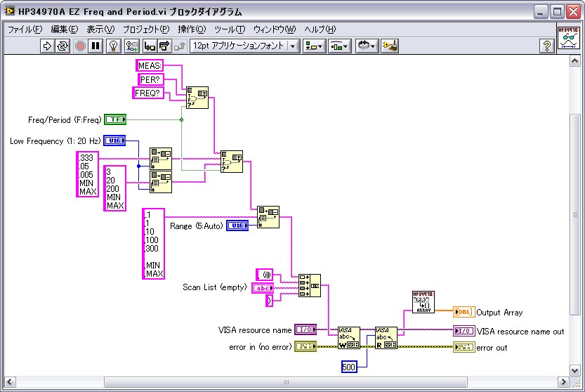Select the .333 .05 .005 string constant
The height and width of the screenshot is (392, 585).
pyautogui.click(x=88, y=174)
